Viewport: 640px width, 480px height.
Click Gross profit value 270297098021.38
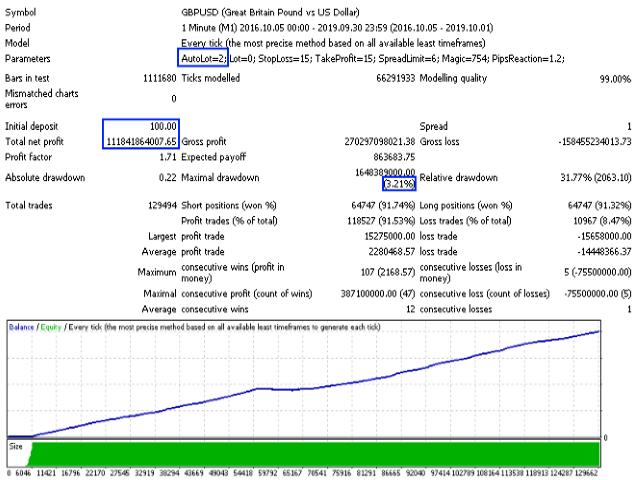coord(380,142)
